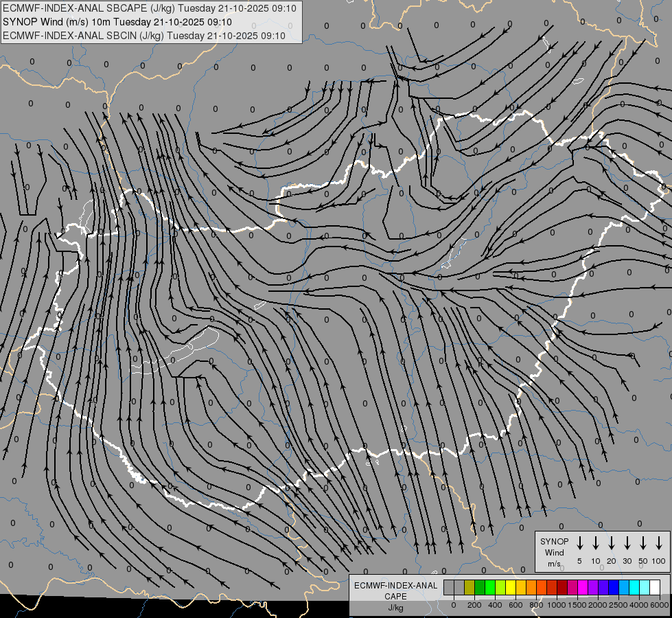Click the 30 label under wind arrows

[x=627, y=561]
